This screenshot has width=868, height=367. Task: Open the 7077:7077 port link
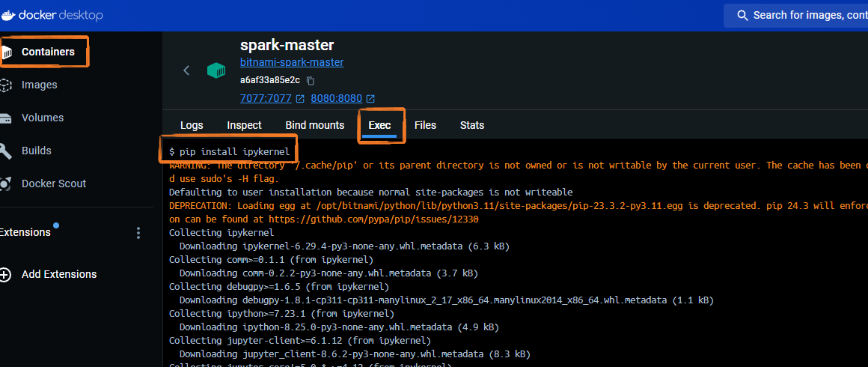(x=266, y=99)
